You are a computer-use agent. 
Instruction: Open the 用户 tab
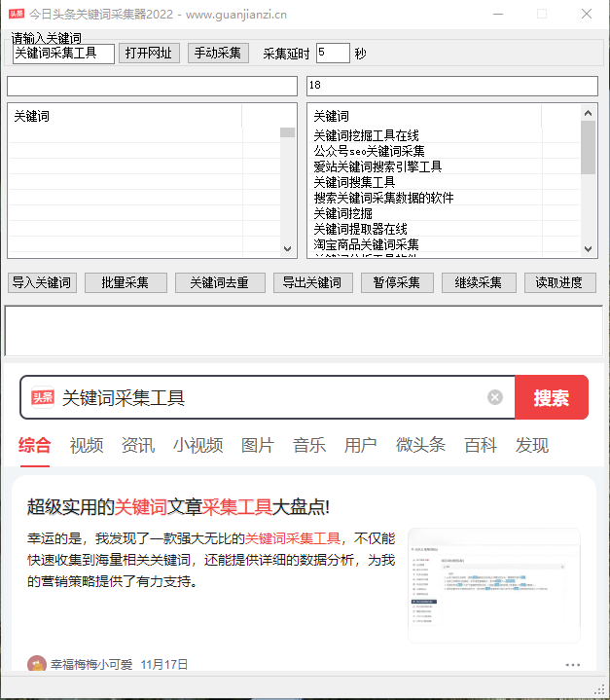[x=360, y=445]
